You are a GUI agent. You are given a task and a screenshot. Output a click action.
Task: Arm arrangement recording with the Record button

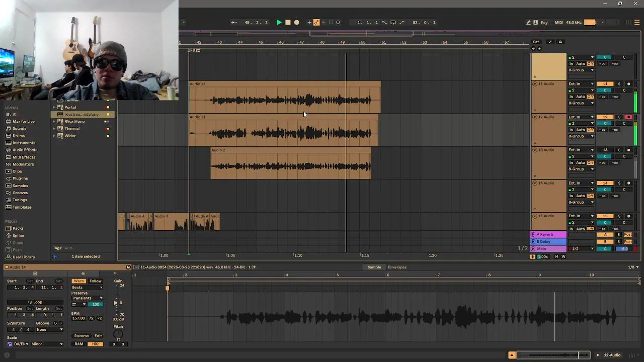pyautogui.click(x=296, y=22)
